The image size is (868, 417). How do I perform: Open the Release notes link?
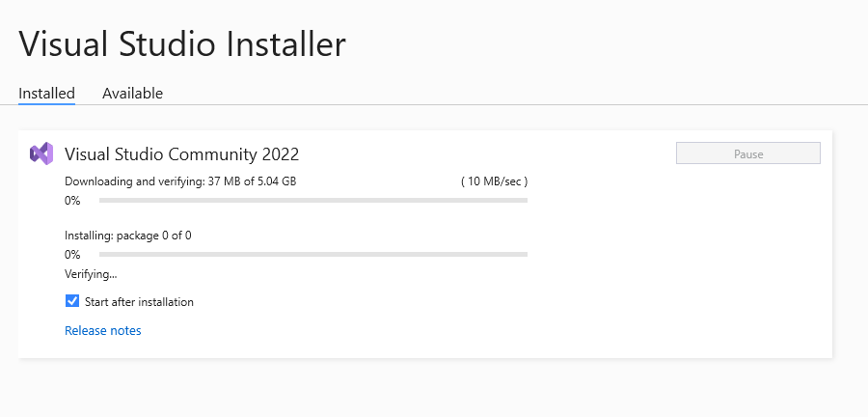point(103,331)
